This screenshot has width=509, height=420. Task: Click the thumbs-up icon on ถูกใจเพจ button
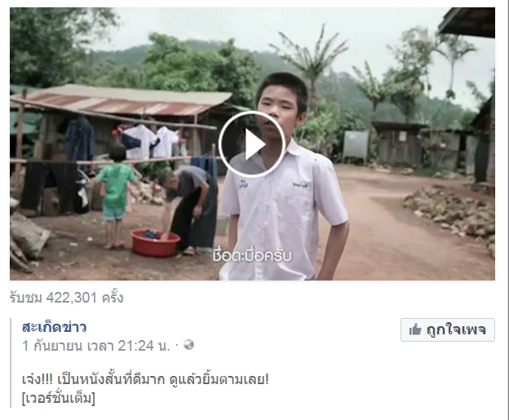point(415,329)
